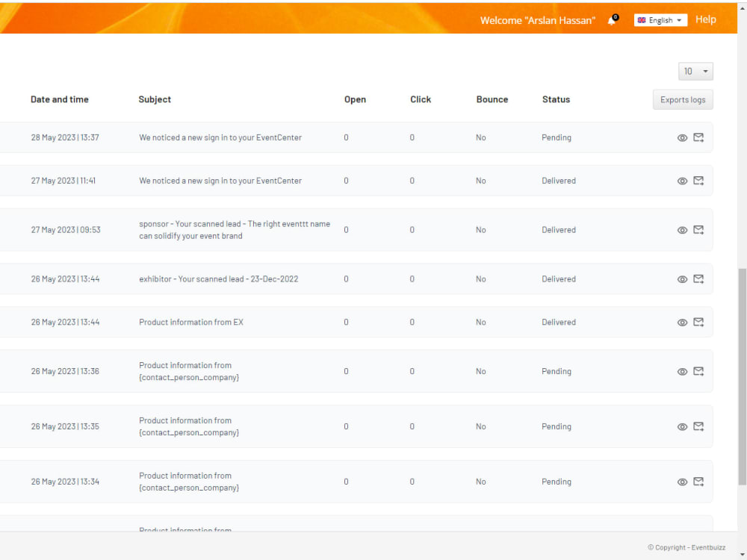Click subject 'Product information from EX'
Viewport: 747px width, 560px height.
point(191,323)
